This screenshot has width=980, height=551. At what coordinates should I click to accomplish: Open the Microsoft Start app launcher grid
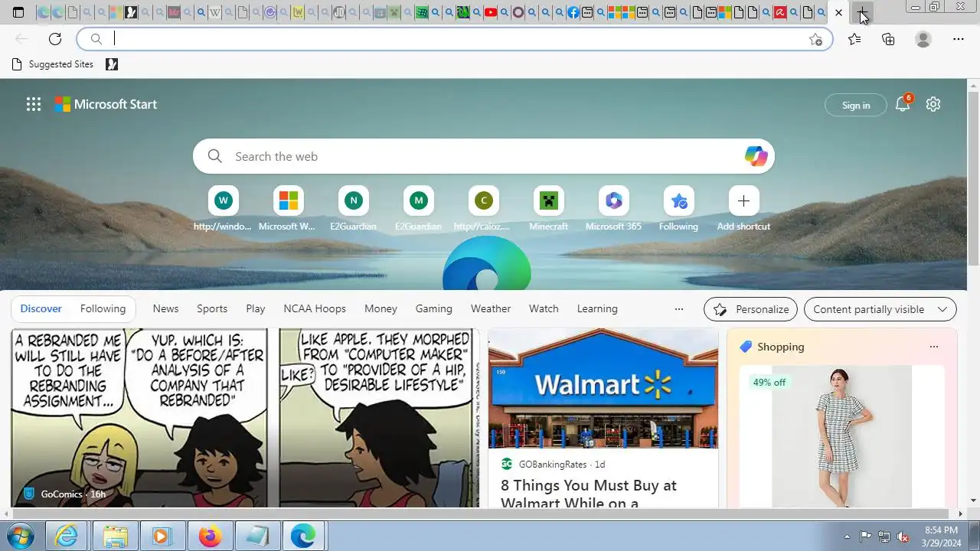tap(34, 104)
